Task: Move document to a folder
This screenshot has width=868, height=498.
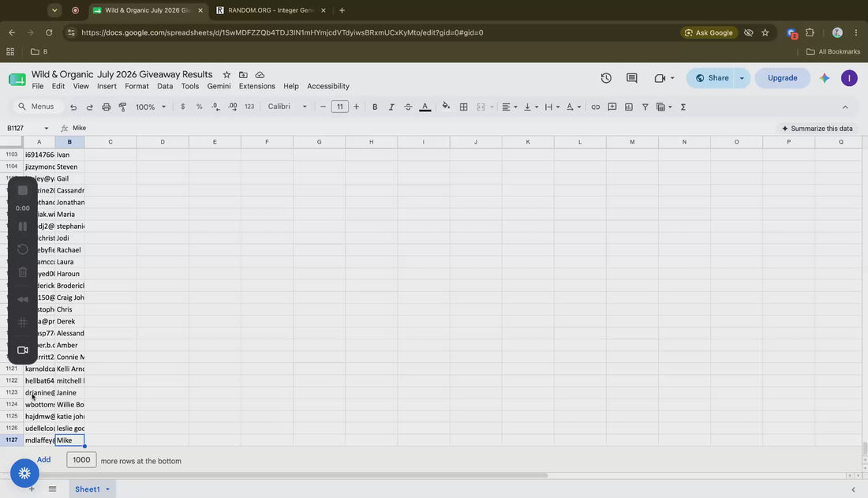Action: click(243, 75)
